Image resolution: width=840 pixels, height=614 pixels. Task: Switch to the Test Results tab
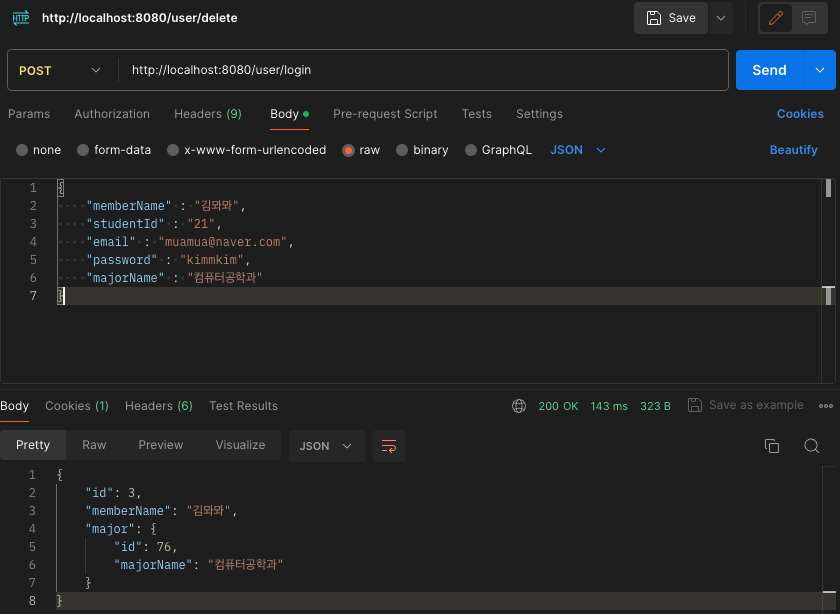(243, 406)
